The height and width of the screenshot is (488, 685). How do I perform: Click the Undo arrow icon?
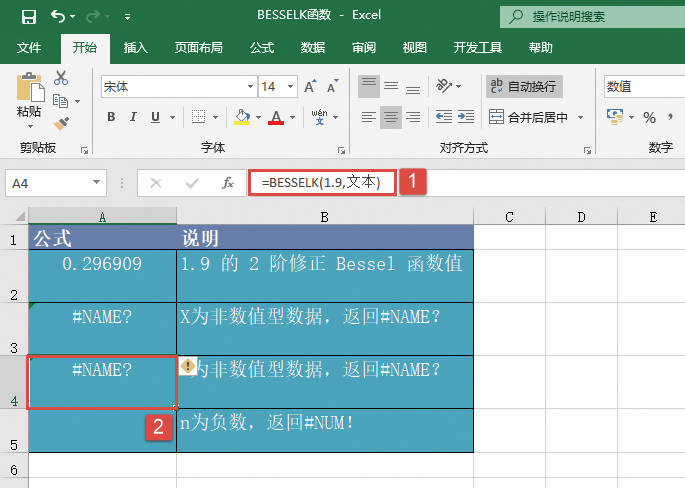58,17
